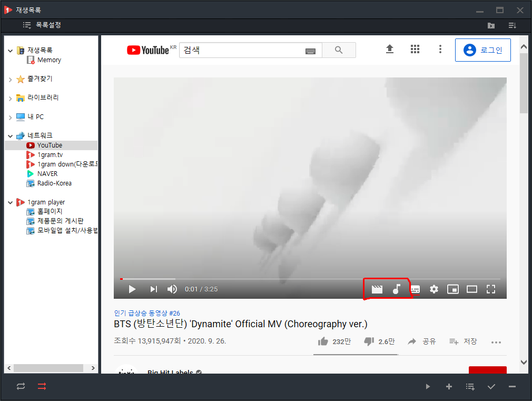Open the video more actions ellipsis

coord(496,343)
